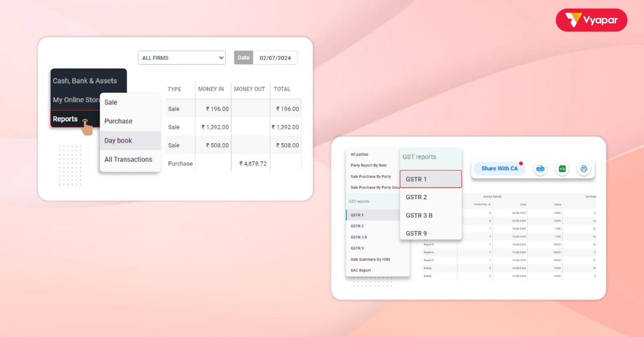Select Sale from the Reports menu
This screenshot has height=337, width=644.
click(110, 102)
